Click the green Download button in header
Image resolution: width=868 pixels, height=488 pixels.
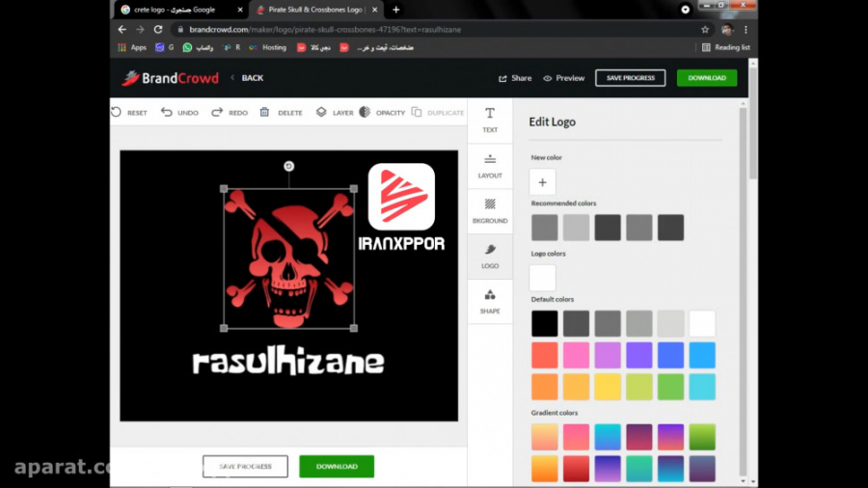click(x=706, y=78)
